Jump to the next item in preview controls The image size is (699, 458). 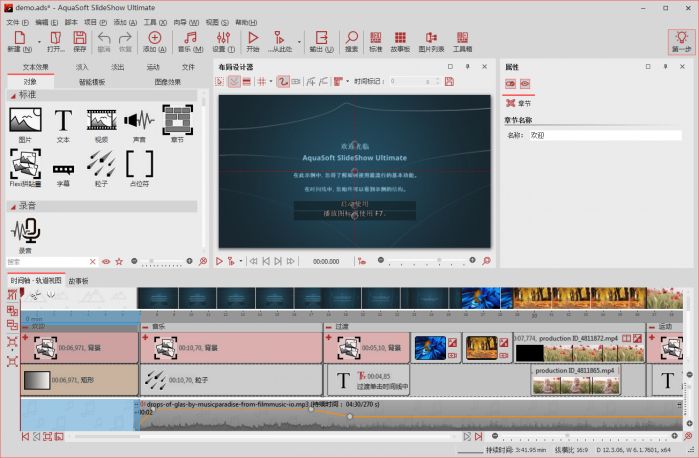[278, 261]
